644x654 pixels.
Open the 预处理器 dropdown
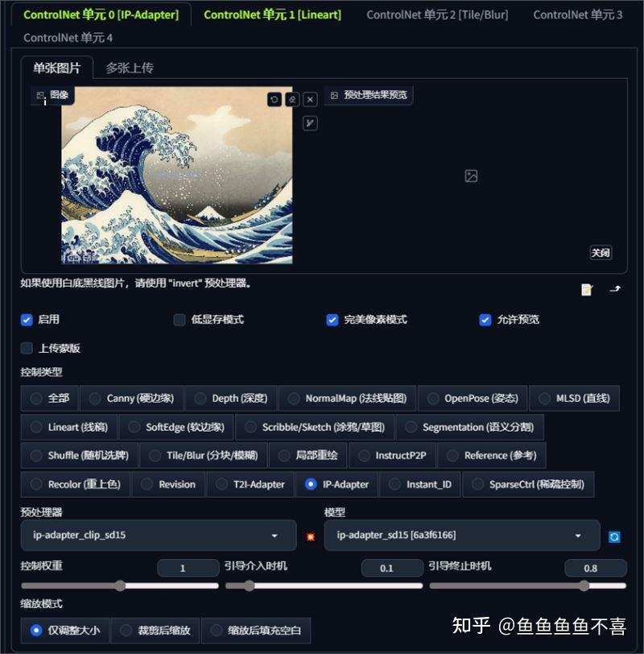pyautogui.click(x=158, y=535)
